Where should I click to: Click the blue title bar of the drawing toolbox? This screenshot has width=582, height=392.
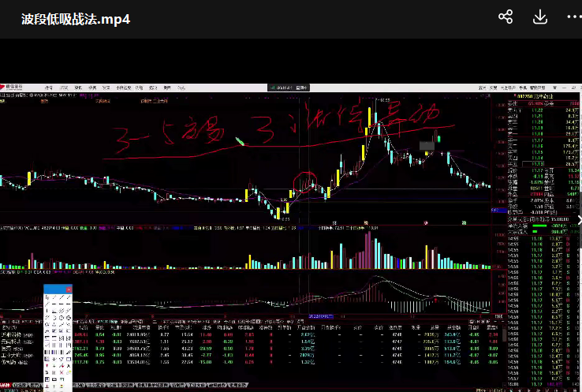[57, 289]
